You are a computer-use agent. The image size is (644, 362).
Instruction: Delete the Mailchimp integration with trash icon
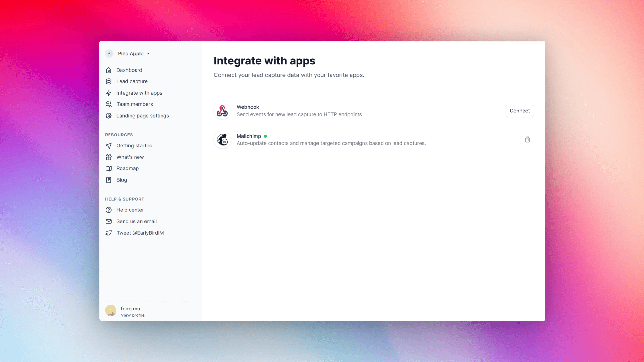[x=527, y=140]
